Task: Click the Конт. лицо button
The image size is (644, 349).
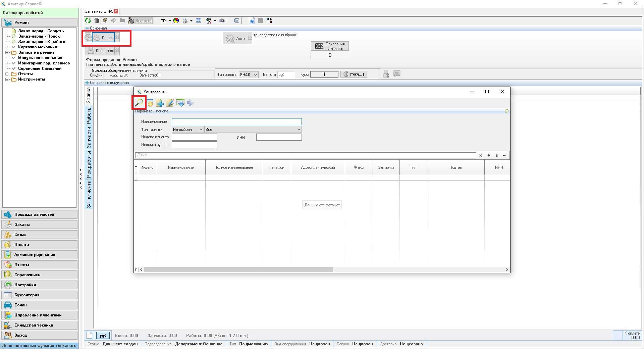Action: [100, 51]
